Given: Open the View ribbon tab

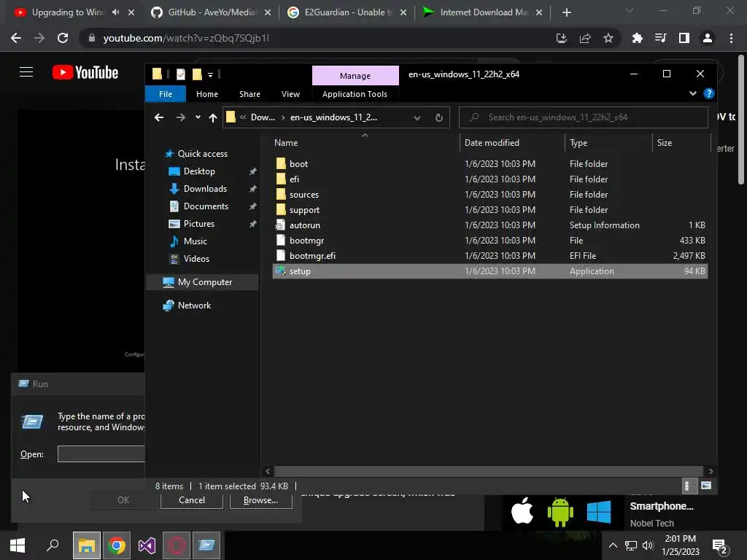Looking at the screenshot, I should coord(290,94).
